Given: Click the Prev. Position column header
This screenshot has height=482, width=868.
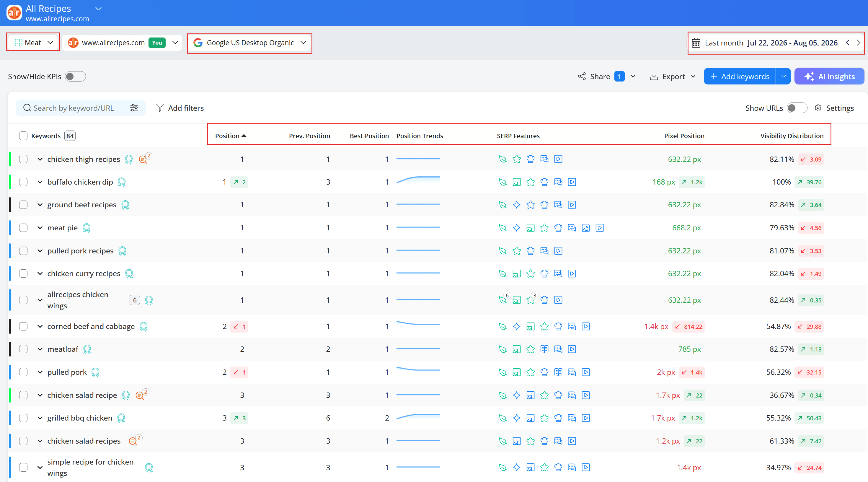Looking at the screenshot, I should [x=309, y=136].
